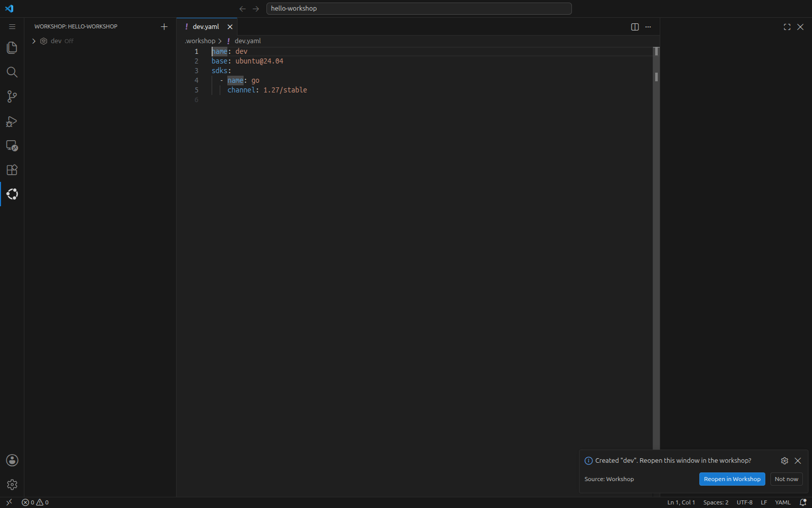The width and height of the screenshot is (812, 508).
Task: Close the dev.yaml tab
Action: (230, 27)
